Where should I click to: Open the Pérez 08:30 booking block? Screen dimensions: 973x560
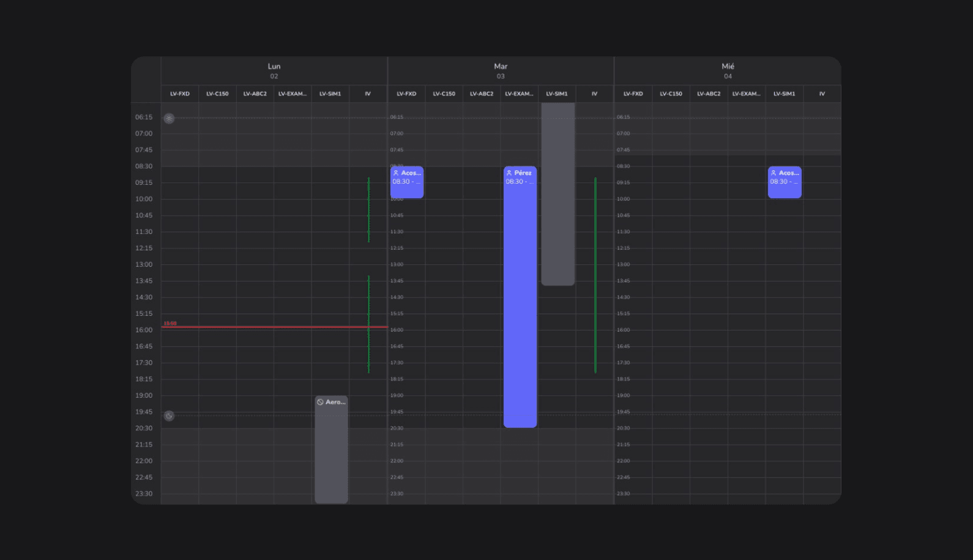(x=520, y=300)
